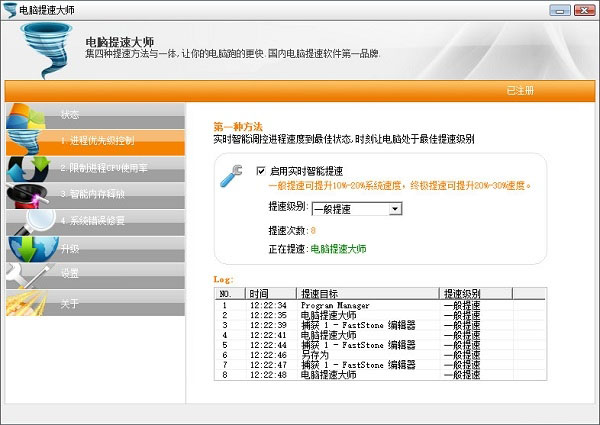The height and width of the screenshot is (425, 600).
Task: Click the tornado icon in title bar
Action: [x=10, y=10]
